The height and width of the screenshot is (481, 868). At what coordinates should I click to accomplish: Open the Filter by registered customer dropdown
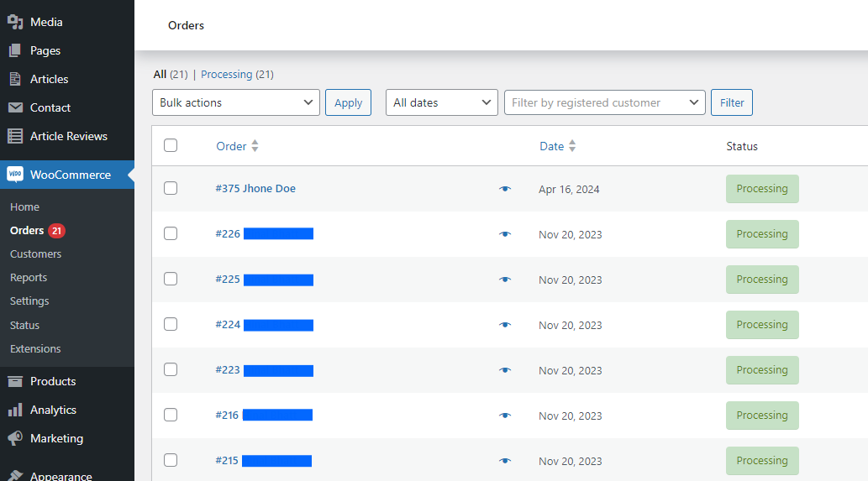click(x=604, y=102)
